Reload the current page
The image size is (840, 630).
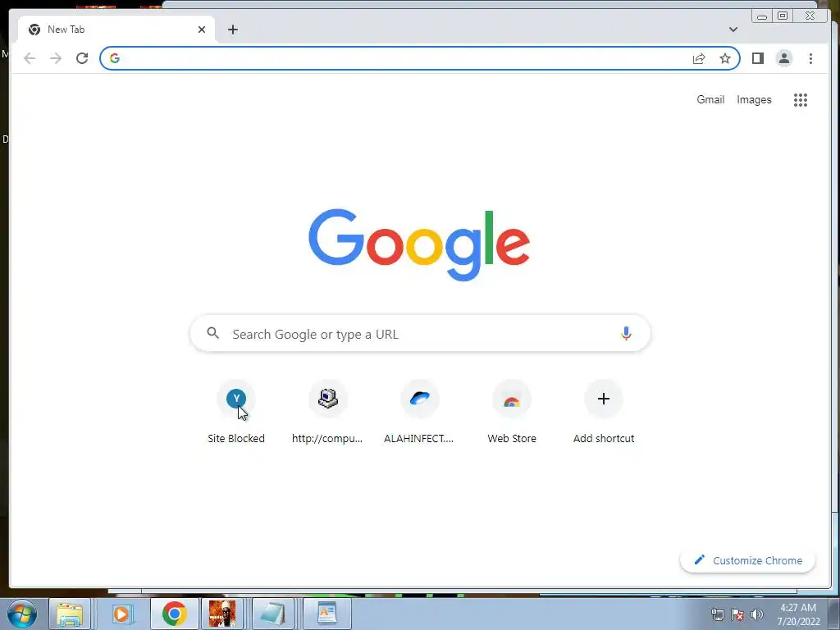click(82, 58)
